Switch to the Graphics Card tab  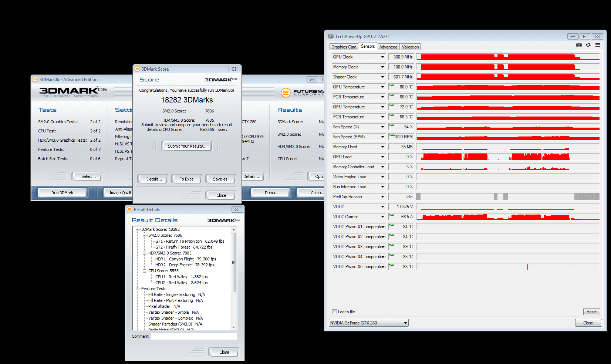[344, 47]
